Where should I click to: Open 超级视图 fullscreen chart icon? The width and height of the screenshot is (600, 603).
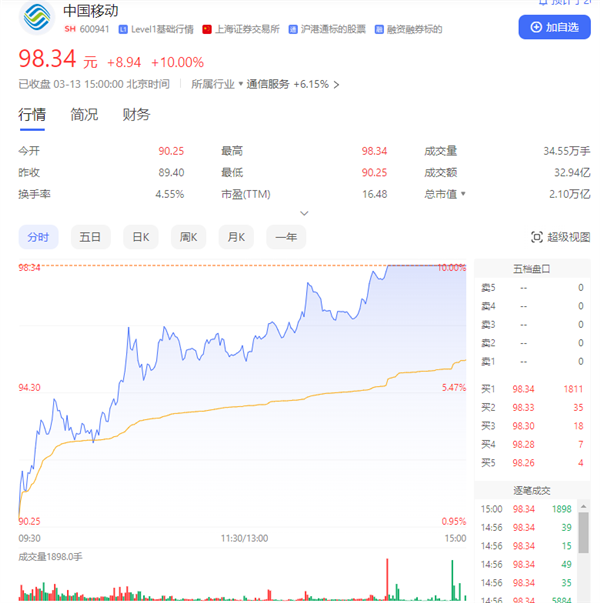[537, 237]
